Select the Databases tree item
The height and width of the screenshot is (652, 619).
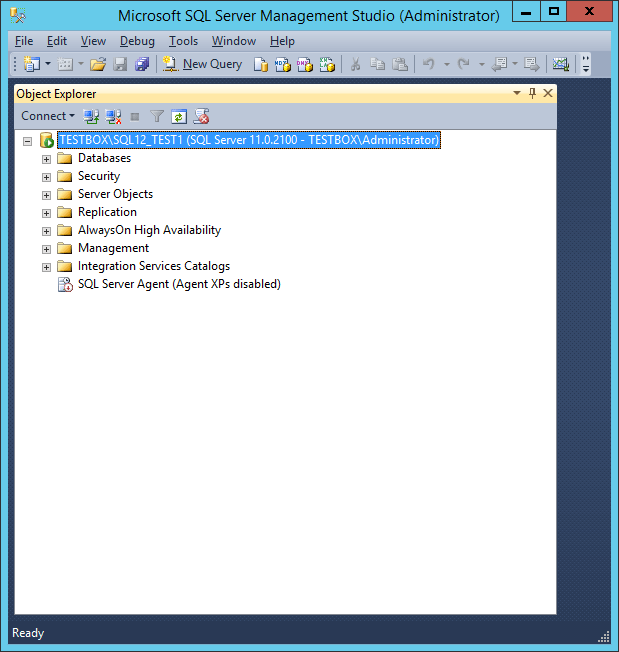click(x=104, y=158)
